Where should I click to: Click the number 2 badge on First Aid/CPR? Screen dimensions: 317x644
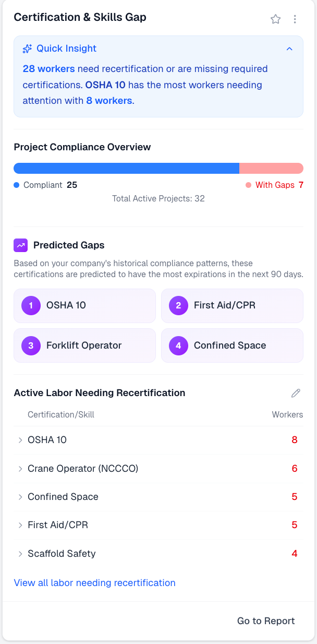(178, 306)
